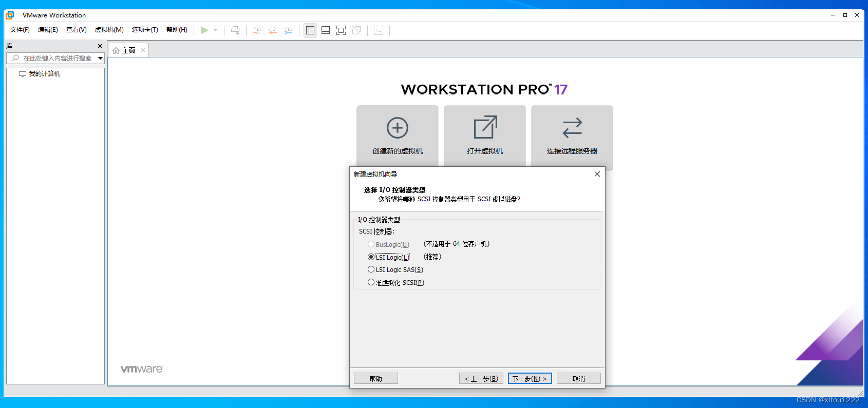
Task: Toggle the thumbnail bar view icon
Action: click(326, 30)
